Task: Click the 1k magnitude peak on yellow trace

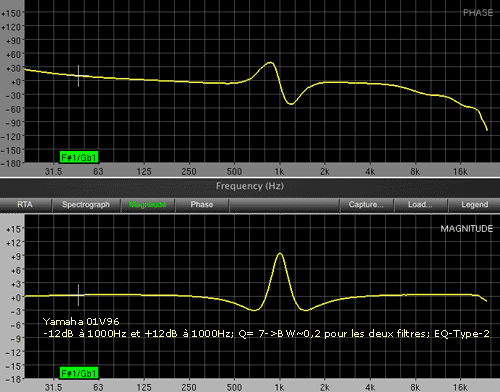Action: coord(280,254)
